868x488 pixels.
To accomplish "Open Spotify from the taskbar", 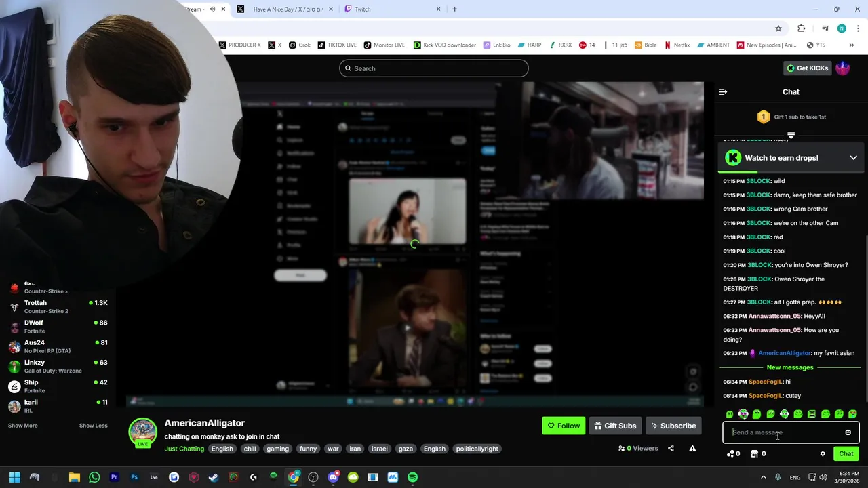I will pos(412,477).
